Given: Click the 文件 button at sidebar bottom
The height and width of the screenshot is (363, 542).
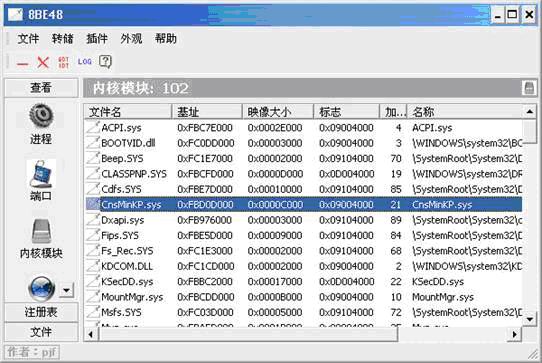Looking at the screenshot, I should tap(41, 332).
